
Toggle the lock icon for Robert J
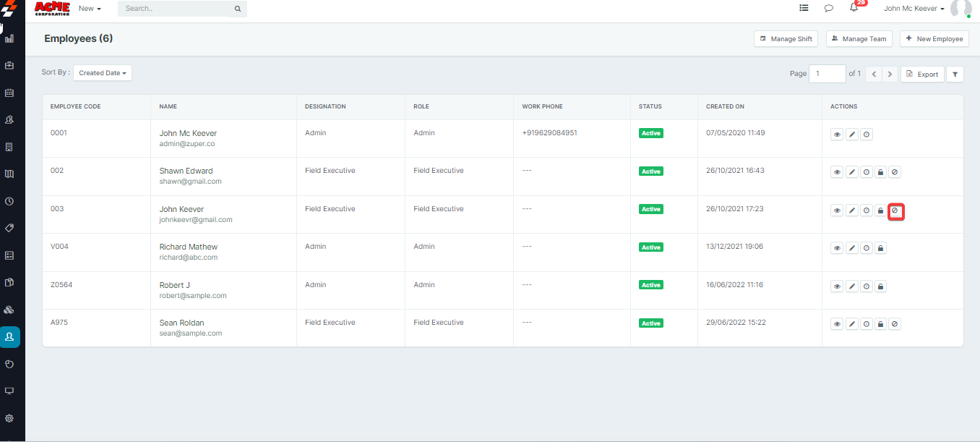point(880,286)
